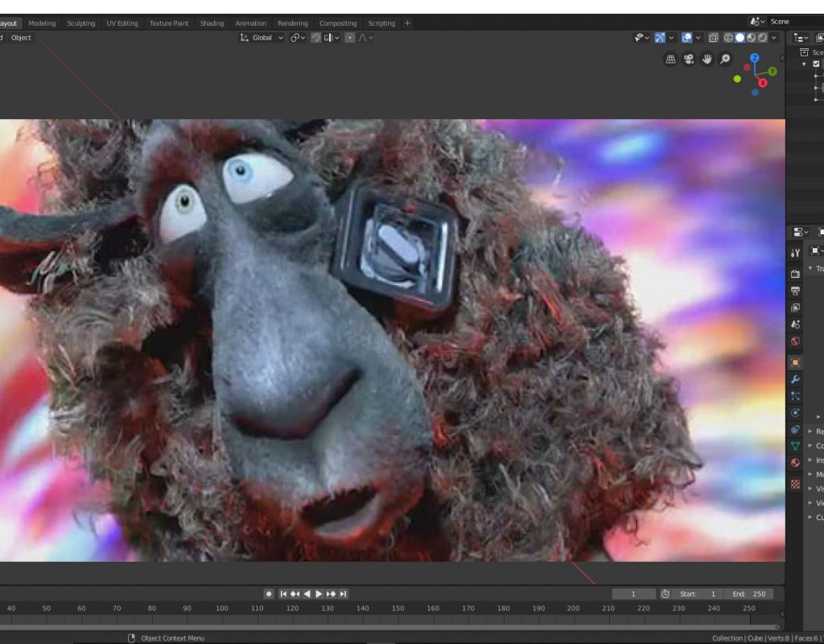This screenshot has height=644, width=824.
Task: Open the World properties globe tab
Action: [x=795, y=341]
